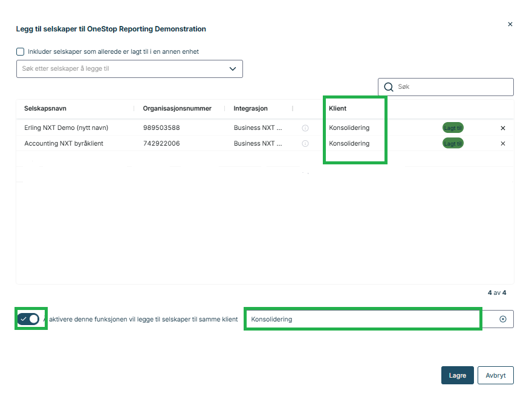This screenshot has width=532, height=397.
Task: Open the Konsolidering client dropdown
Action: [363, 319]
